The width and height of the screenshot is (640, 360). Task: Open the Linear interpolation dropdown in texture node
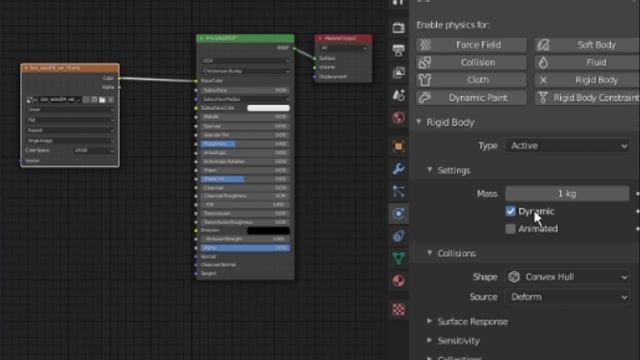[70, 110]
